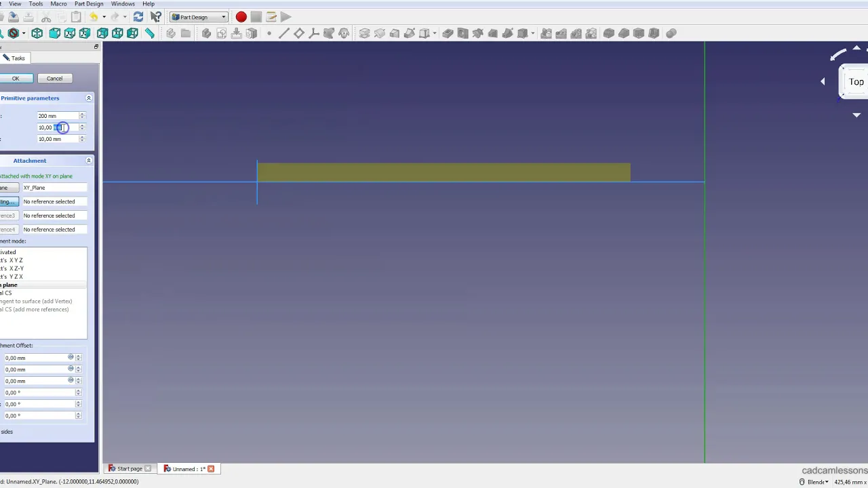Click the stepper on the 200 mm field
Screen dimensions: 868x488
pos(82,116)
